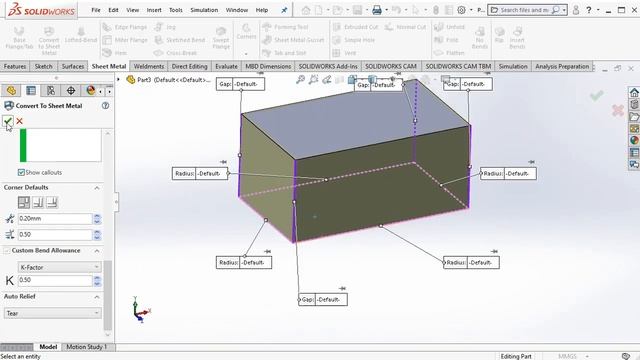640x360 pixels.
Task: Open SOLIDWORKS Resources in task pane
Action: point(634,93)
